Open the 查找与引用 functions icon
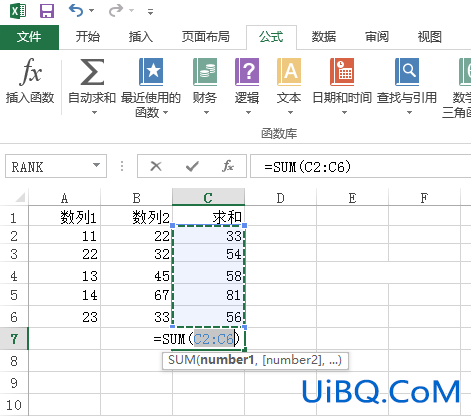 coord(407,71)
